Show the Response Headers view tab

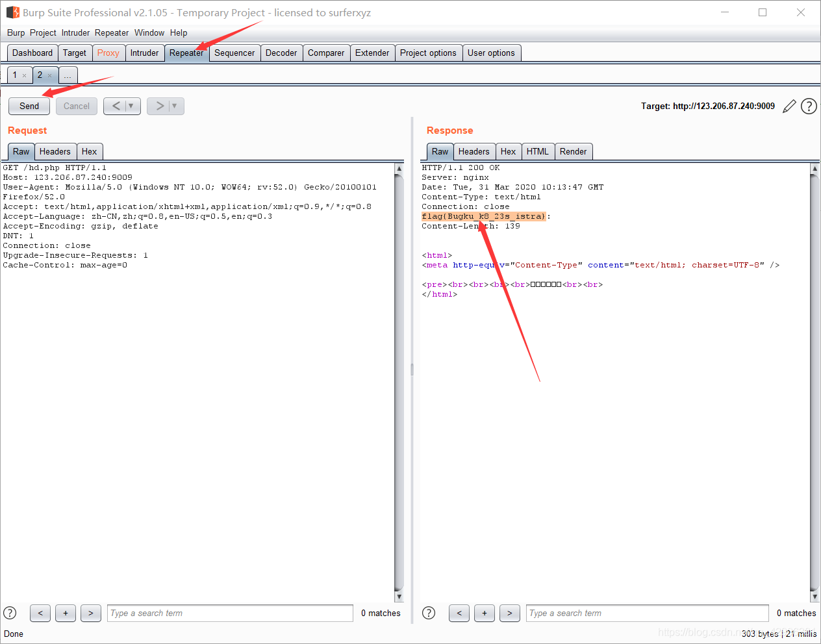(474, 151)
